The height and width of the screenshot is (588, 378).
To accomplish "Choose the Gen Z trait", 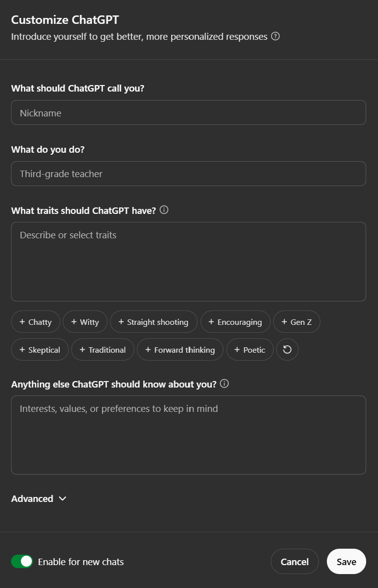I will [296, 322].
